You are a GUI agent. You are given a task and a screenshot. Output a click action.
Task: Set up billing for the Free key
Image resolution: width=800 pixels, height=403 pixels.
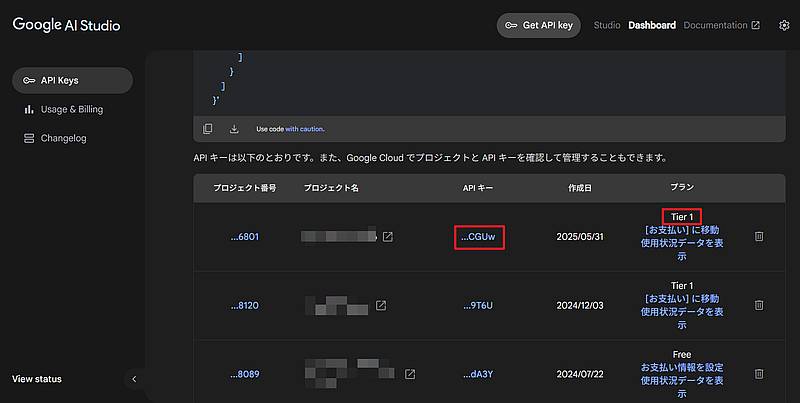tap(682, 367)
